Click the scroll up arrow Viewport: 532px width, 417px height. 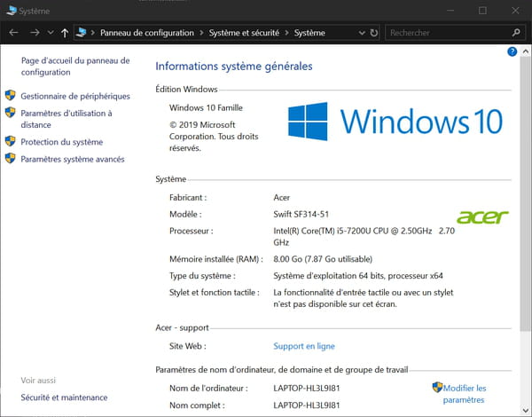point(526,51)
